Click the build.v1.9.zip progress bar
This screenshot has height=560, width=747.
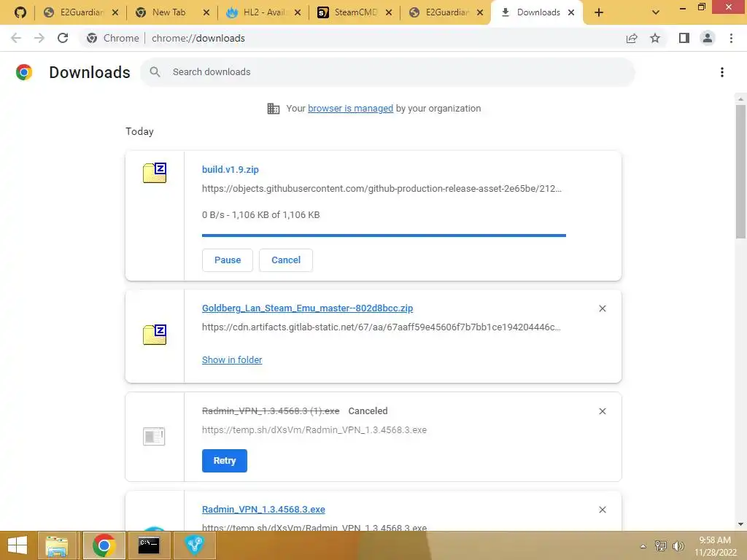click(384, 236)
